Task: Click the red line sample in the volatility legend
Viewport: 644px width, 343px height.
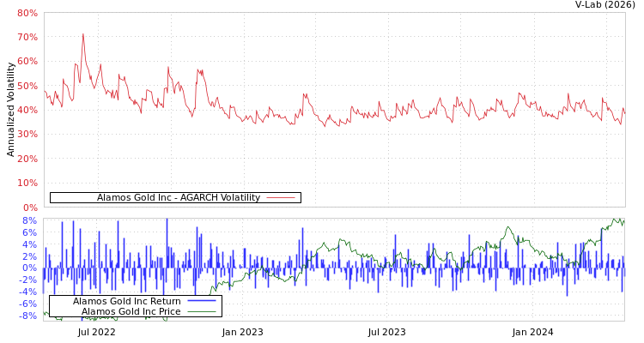Action: click(x=281, y=197)
